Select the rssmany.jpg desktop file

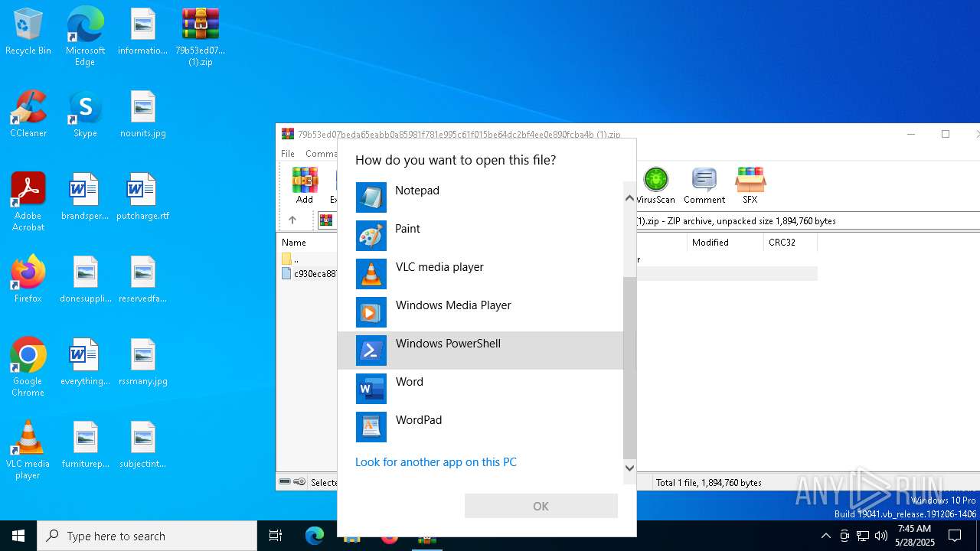point(143,363)
